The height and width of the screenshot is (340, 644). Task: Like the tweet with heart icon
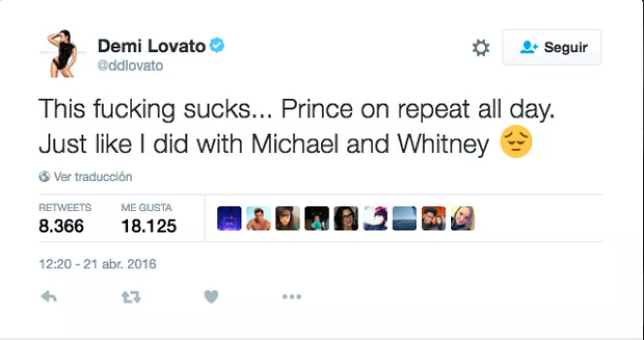(211, 297)
